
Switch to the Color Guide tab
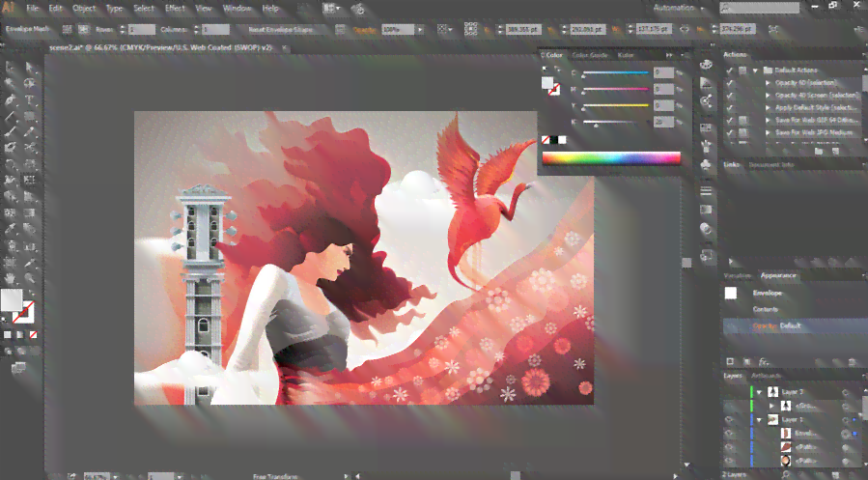[x=590, y=55]
